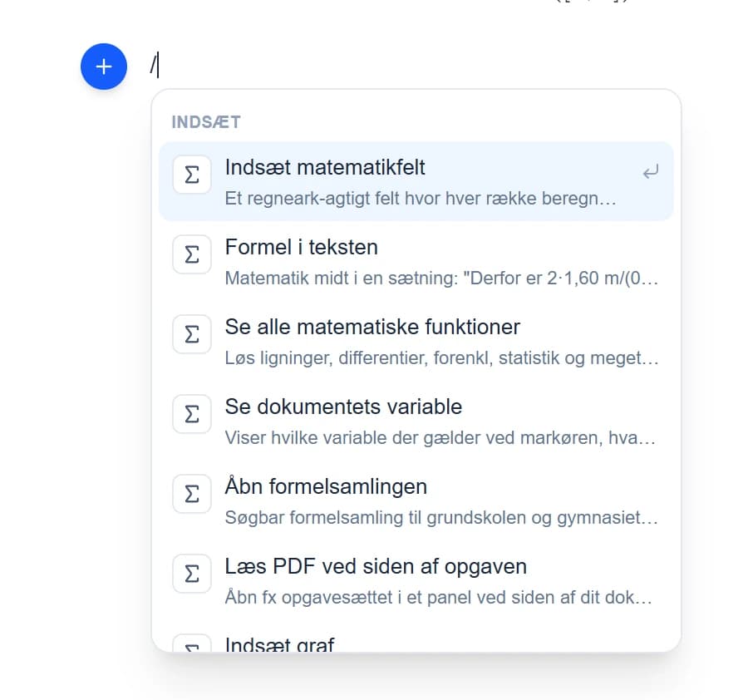Click sigma icon beside Formel i teksten

click(192, 254)
